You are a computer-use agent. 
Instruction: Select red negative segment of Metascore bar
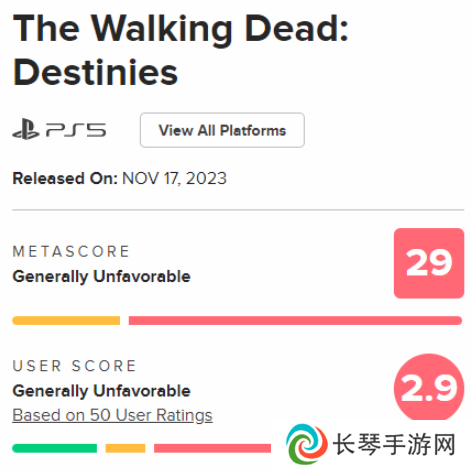pos(295,320)
